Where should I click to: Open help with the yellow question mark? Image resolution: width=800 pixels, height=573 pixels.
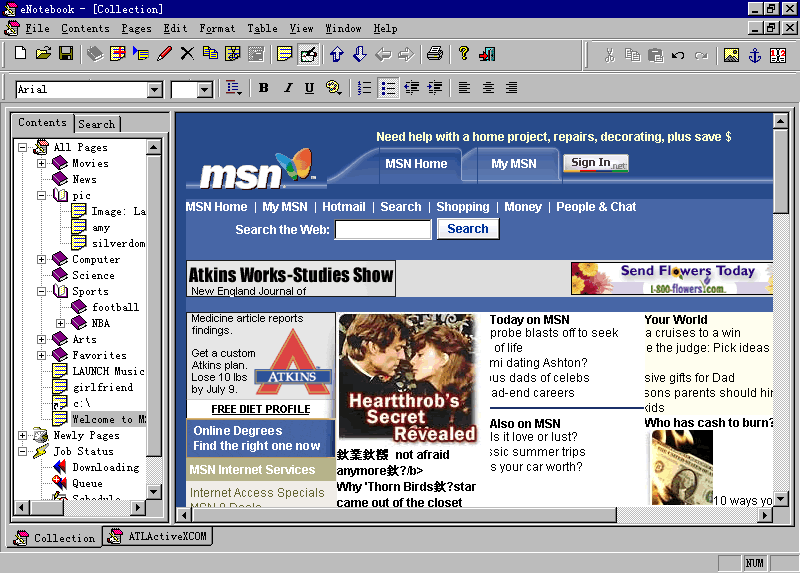coord(463,53)
